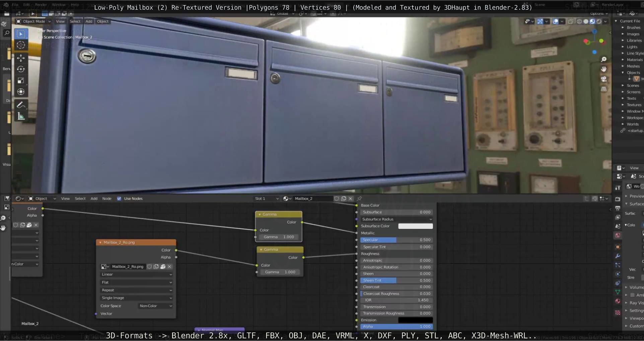Click the IOR value field
Screen dimensions: 644x341
tap(397, 300)
